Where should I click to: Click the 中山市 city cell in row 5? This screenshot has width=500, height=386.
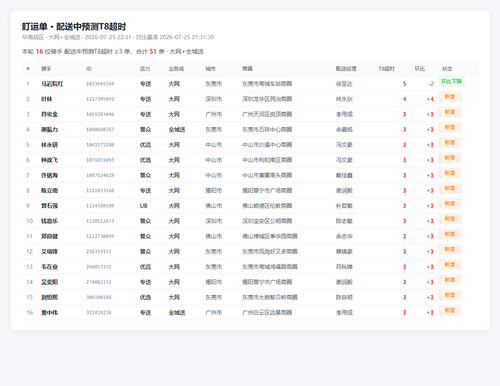214,145
